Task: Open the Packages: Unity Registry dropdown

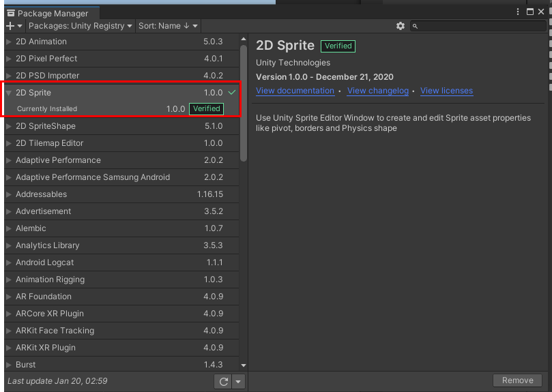Action: (x=81, y=26)
